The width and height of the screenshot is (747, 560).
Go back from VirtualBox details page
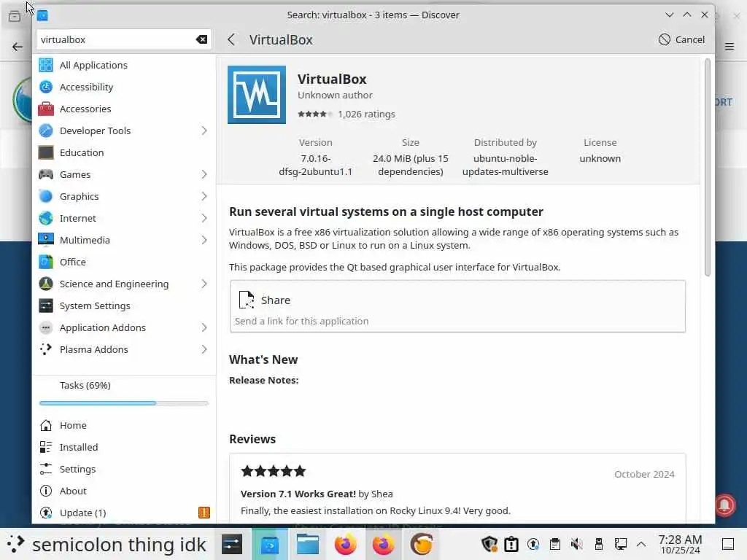pyautogui.click(x=231, y=39)
